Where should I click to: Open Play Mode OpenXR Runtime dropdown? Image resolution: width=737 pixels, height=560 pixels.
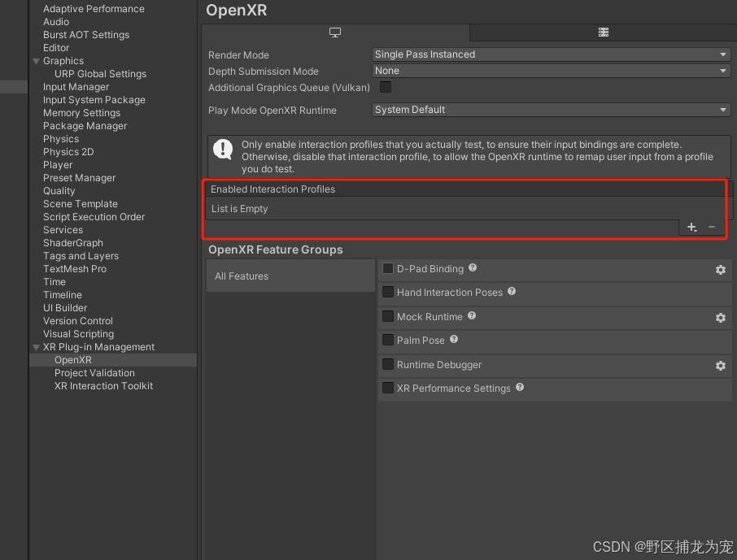coord(552,110)
